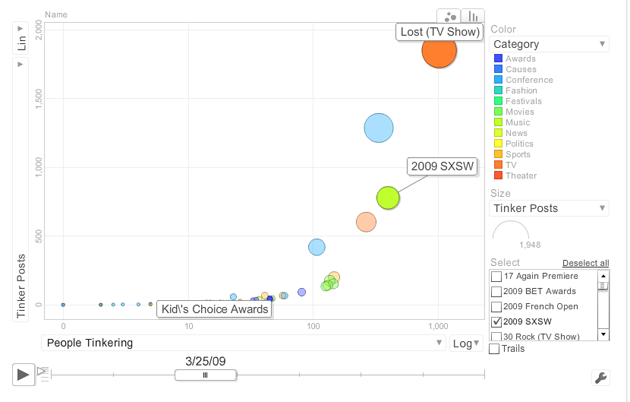Click the large light-blue Conference bubble
The width and height of the screenshot is (630, 402).
click(378, 128)
